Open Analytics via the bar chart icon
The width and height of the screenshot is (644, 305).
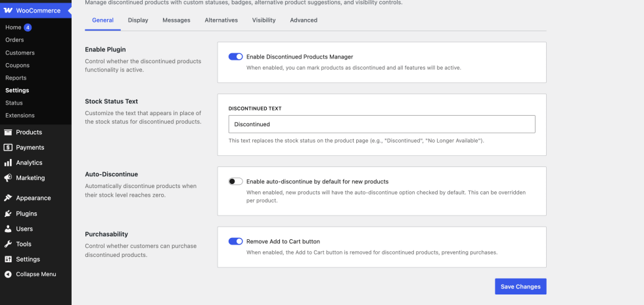tap(8, 163)
